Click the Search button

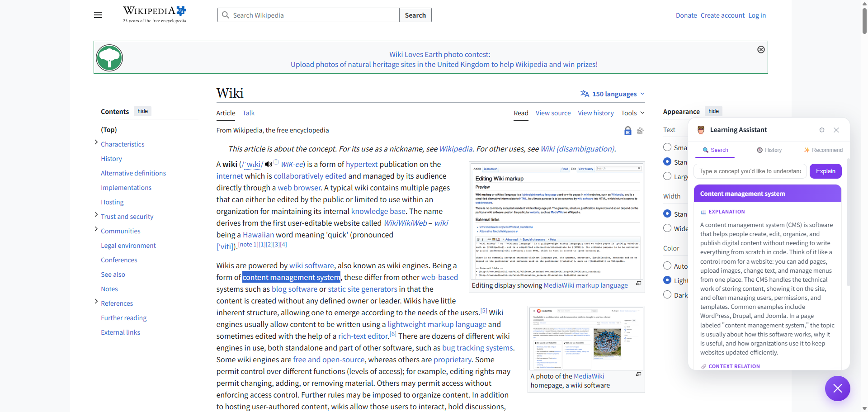(x=415, y=15)
